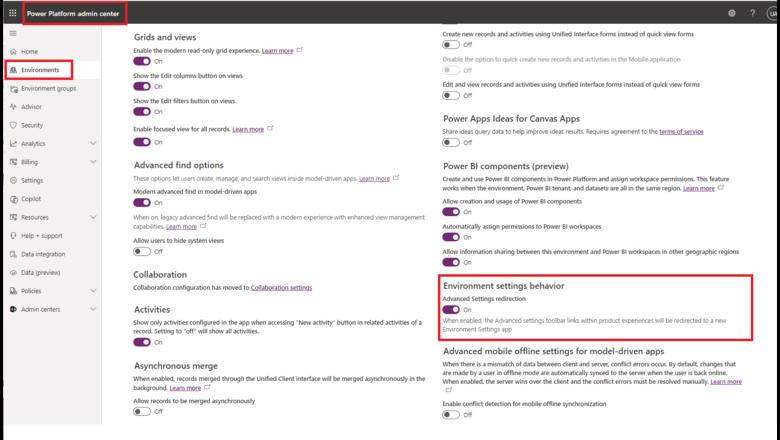Toggle Allow users to hide system views
780x440 pixels.
point(142,252)
